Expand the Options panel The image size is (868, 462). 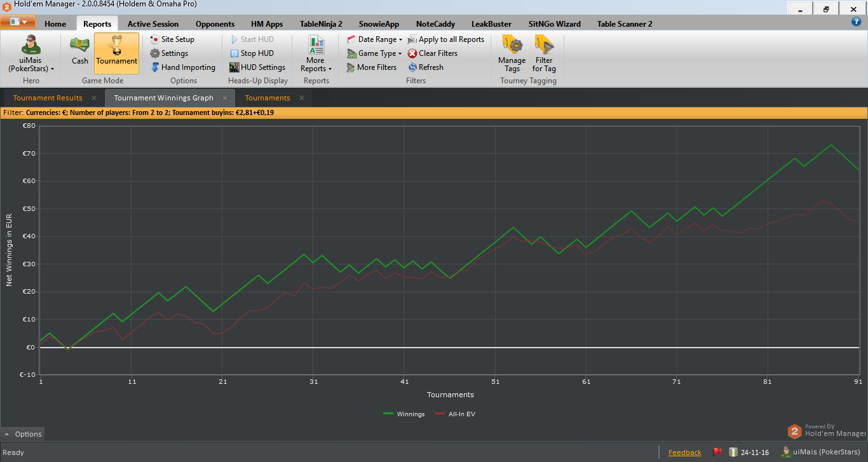(23, 434)
